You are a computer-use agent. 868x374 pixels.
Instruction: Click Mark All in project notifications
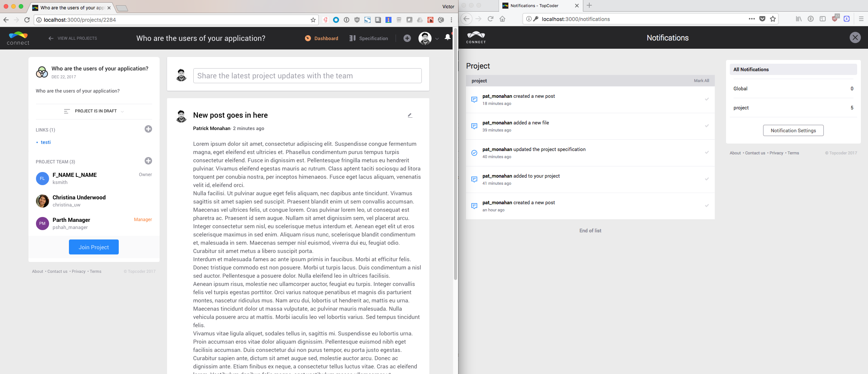pyautogui.click(x=701, y=81)
